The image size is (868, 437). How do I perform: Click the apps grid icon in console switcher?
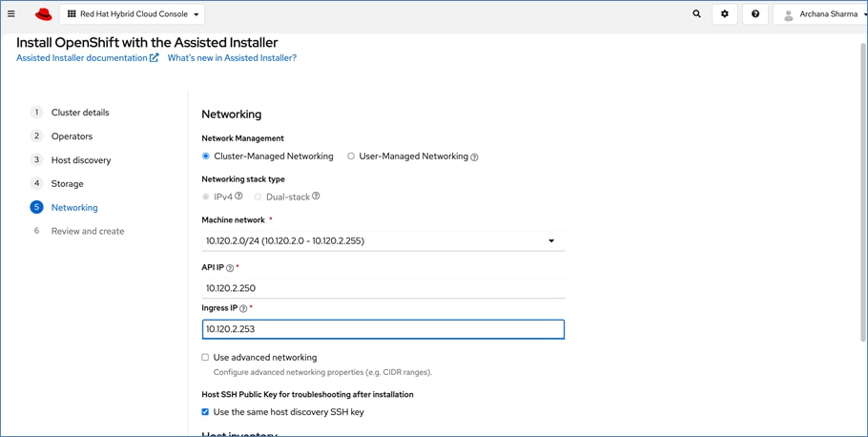click(72, 14)
